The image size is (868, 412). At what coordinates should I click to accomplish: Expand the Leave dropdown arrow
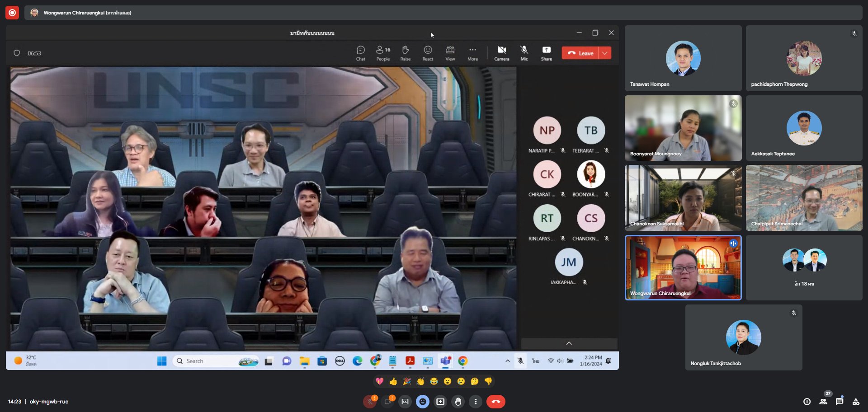(605, 53)
